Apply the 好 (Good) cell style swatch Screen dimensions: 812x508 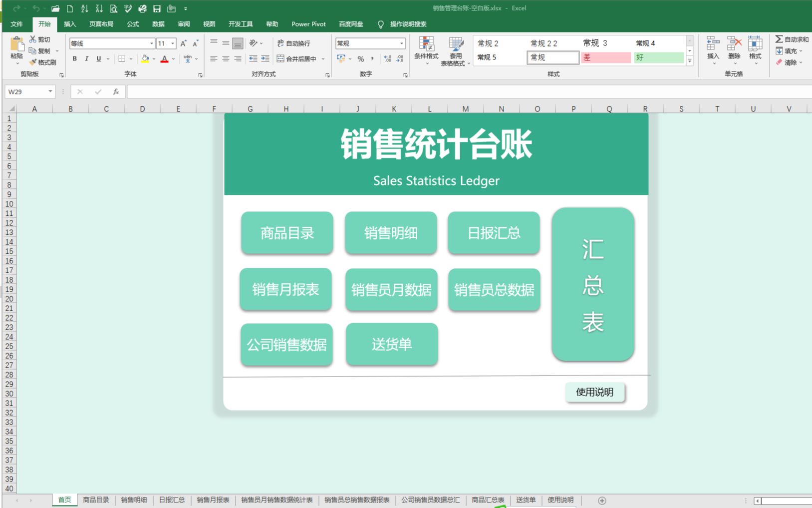(x=658, y=57)
